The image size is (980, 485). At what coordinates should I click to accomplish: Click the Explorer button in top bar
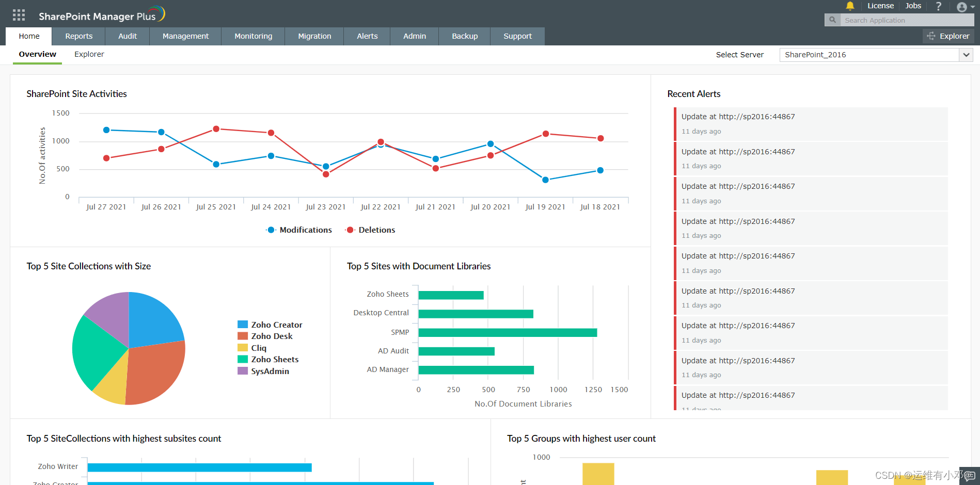click(948, 36)
